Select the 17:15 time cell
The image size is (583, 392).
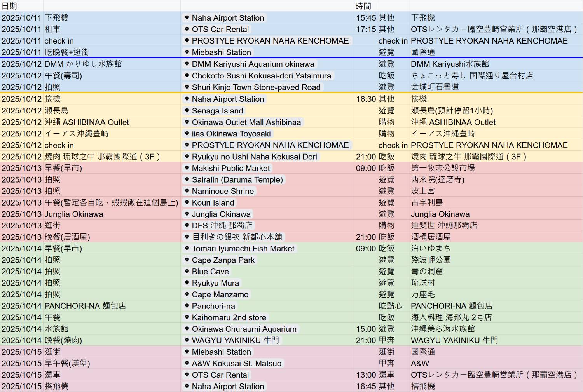pyautogui.click(x=366, y=29)
